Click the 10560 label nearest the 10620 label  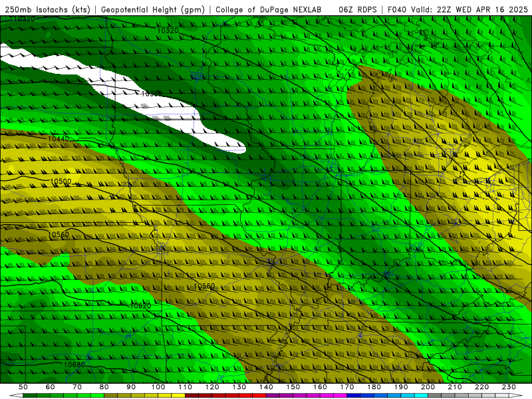tap(204, 286)
